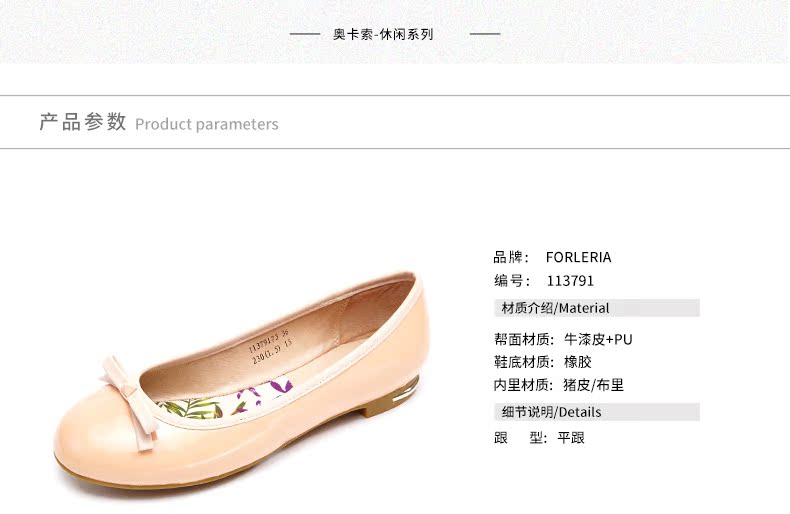This screenshot has height=514, width=790.
Task: Click the 产品参数 section heading
Action: click(83, 122)
